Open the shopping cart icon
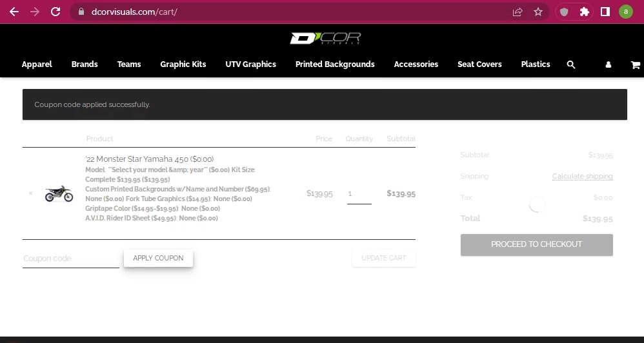Image resolution: width=644 pixels, height=343 pixels. pyautogui.click(x=636, y=65)
